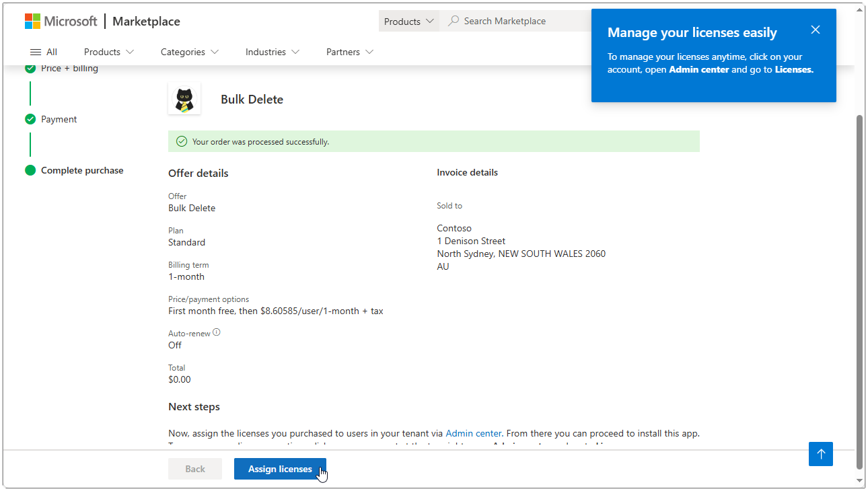Open the Products dropdown

coord(108,52)
